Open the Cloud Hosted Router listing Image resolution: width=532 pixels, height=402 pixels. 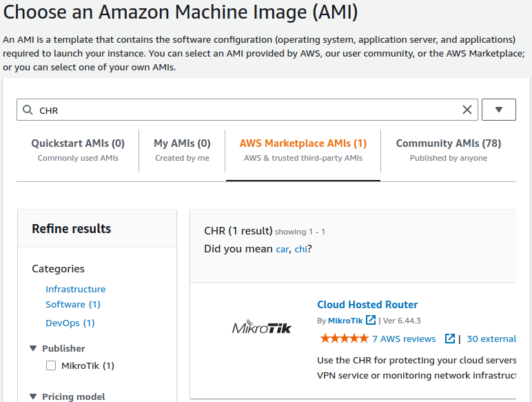coord(367,305)
